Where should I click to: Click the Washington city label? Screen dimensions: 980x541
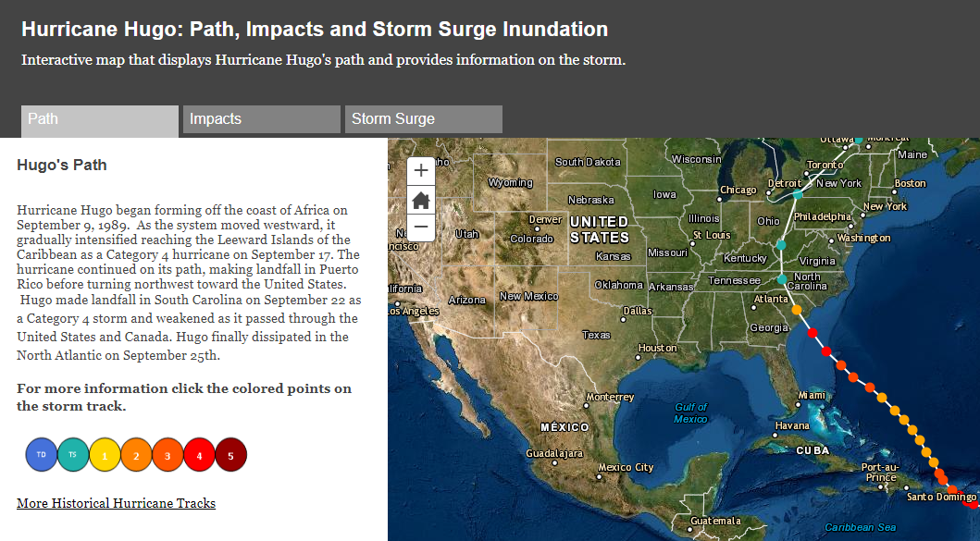(863, 238)
